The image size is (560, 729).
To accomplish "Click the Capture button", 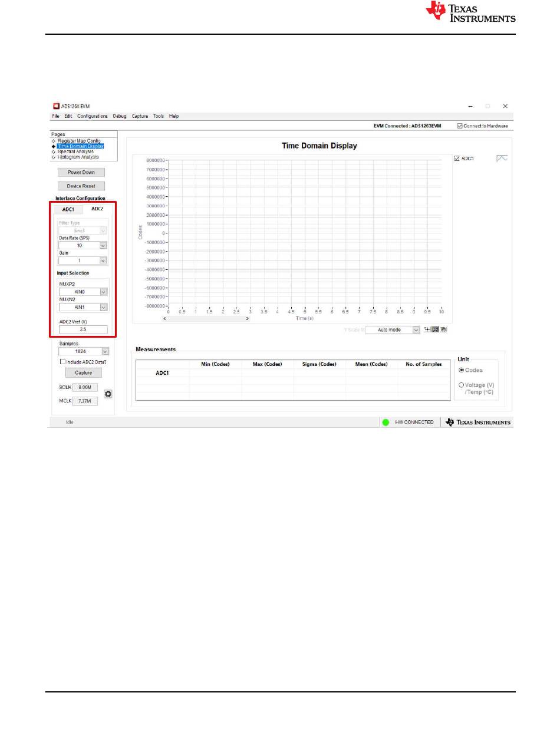I will coord(83,372).
